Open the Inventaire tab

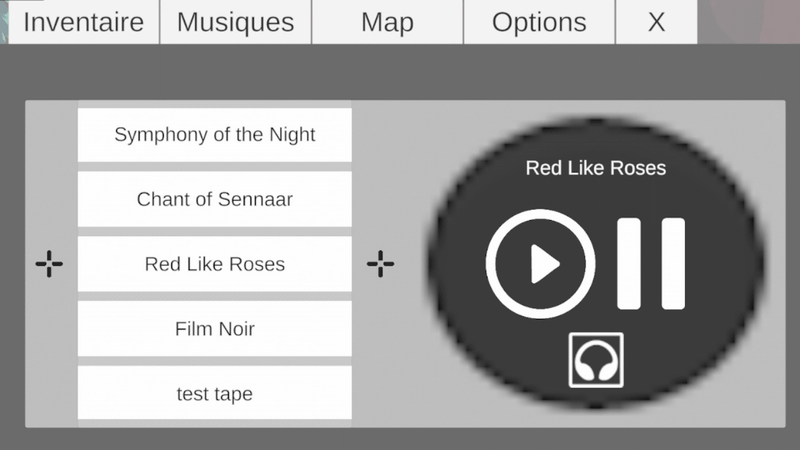83,22
